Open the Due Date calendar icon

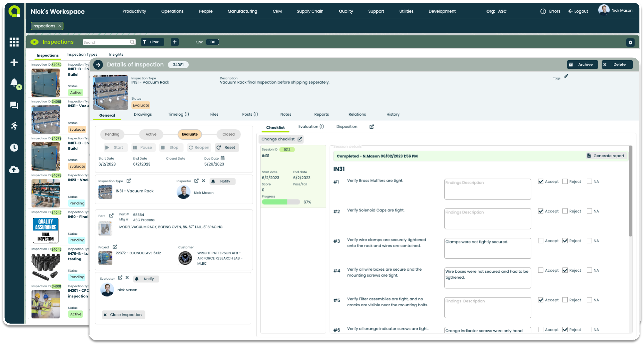(222, 158)
